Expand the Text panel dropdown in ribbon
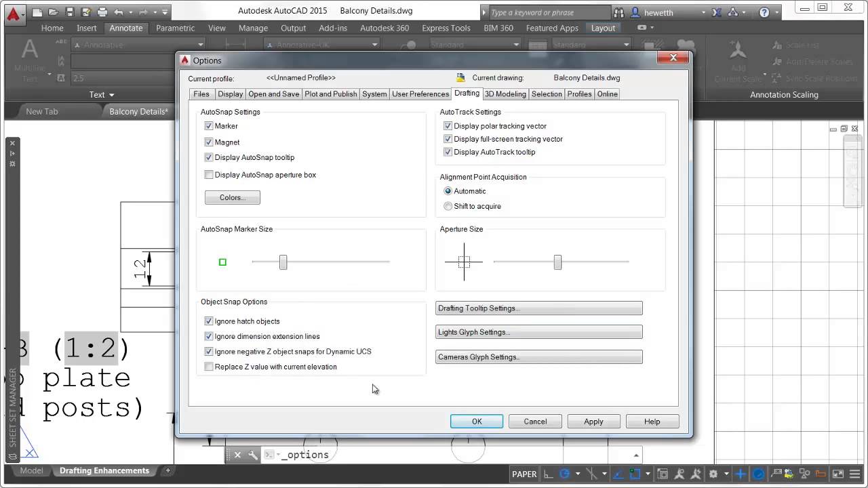This screenshot has width=868, height=488. (x=102, y=95)
